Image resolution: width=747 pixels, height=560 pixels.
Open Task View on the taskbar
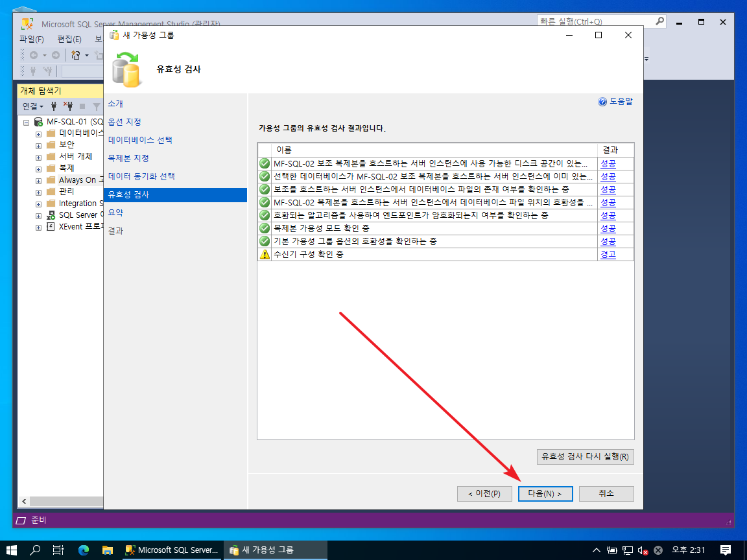[x=58, y=550]
